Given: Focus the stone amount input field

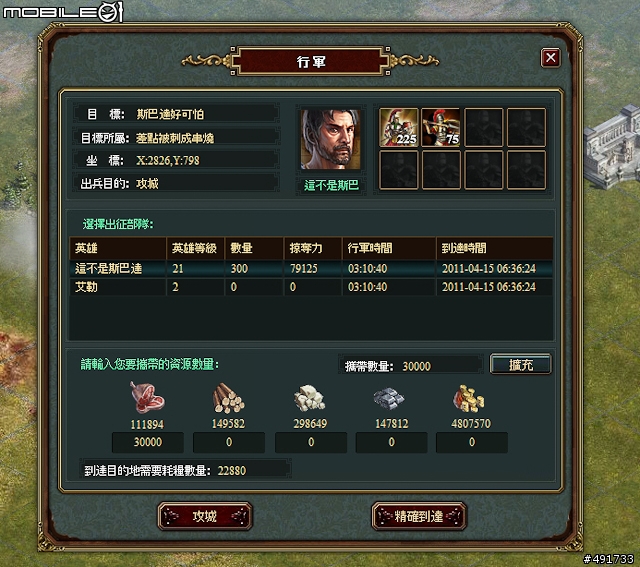Looking at the screenshot, I should click(x=311, y=442).
